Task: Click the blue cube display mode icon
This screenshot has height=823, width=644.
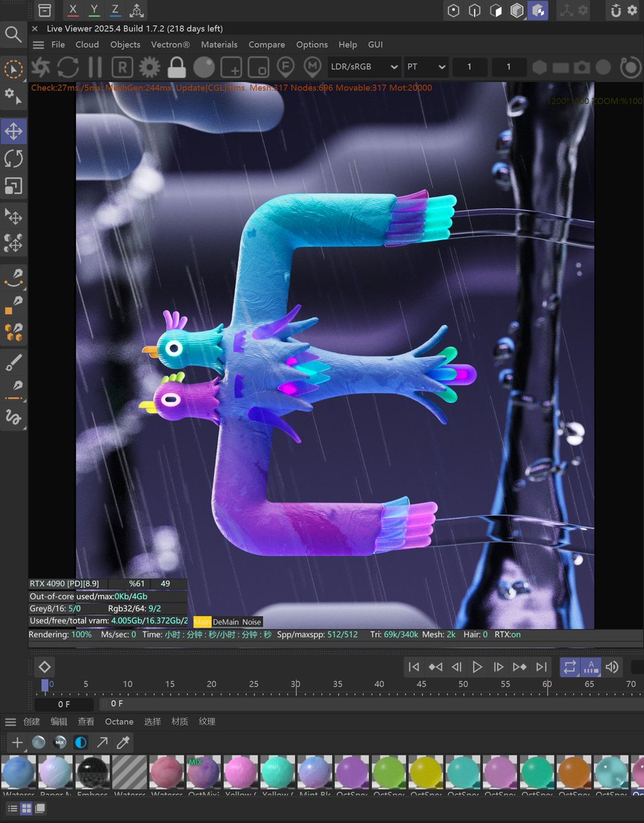Action: pos(538,10)
